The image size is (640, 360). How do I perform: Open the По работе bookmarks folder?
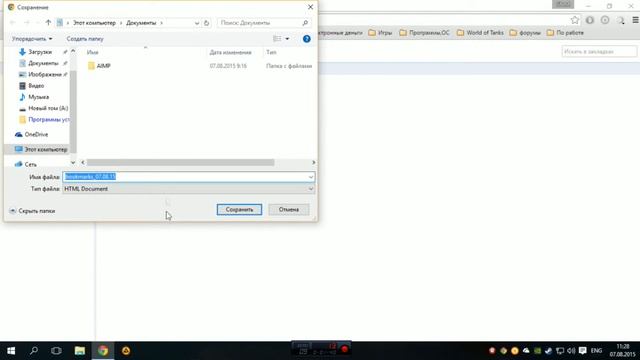coord(565,33)
